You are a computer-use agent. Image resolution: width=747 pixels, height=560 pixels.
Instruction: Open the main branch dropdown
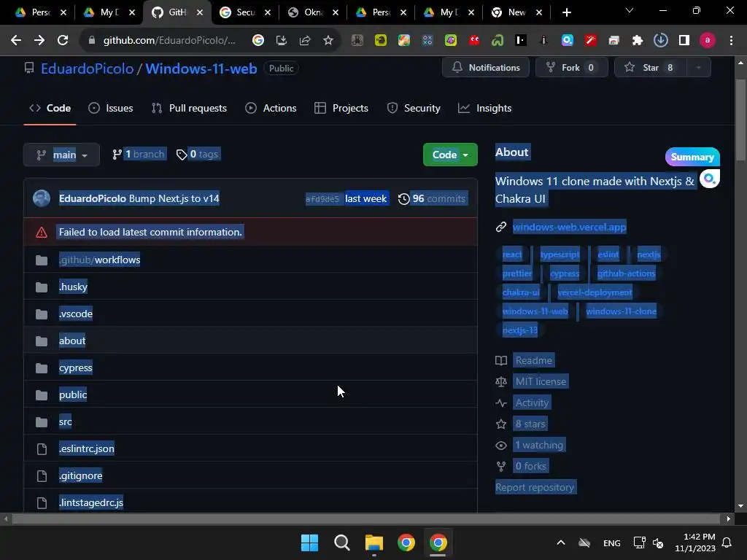[x=61, y=155]
